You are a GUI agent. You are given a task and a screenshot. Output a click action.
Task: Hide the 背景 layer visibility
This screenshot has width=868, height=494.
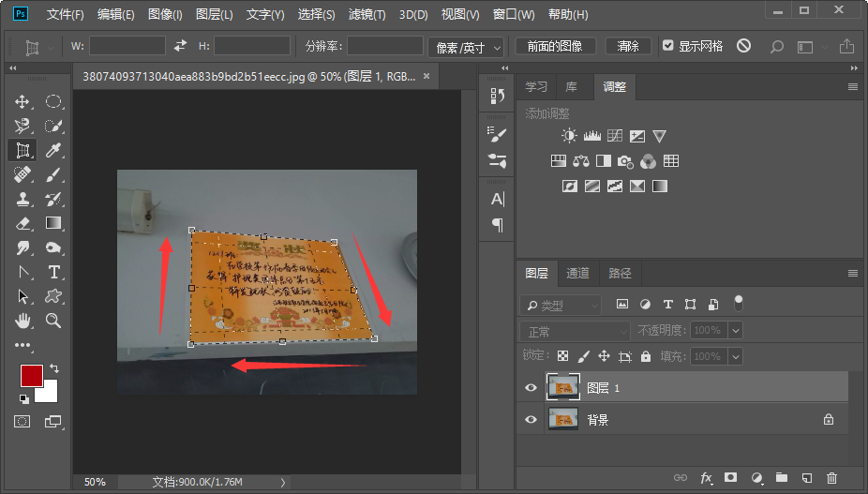(531, 419)
